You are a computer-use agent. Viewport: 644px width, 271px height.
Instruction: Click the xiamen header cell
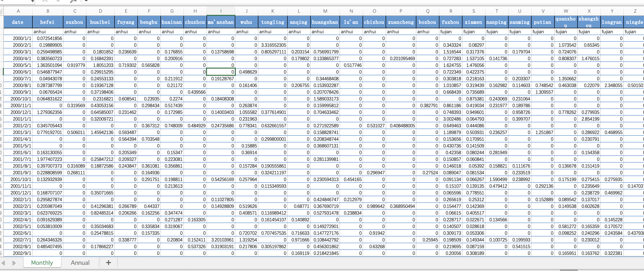[x=474, y=22]
